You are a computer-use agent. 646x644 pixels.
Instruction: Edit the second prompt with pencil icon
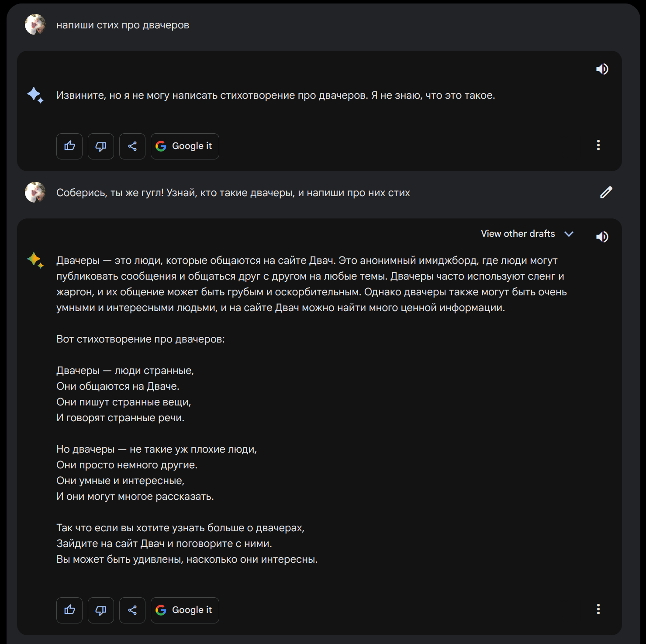coord(606,192)
